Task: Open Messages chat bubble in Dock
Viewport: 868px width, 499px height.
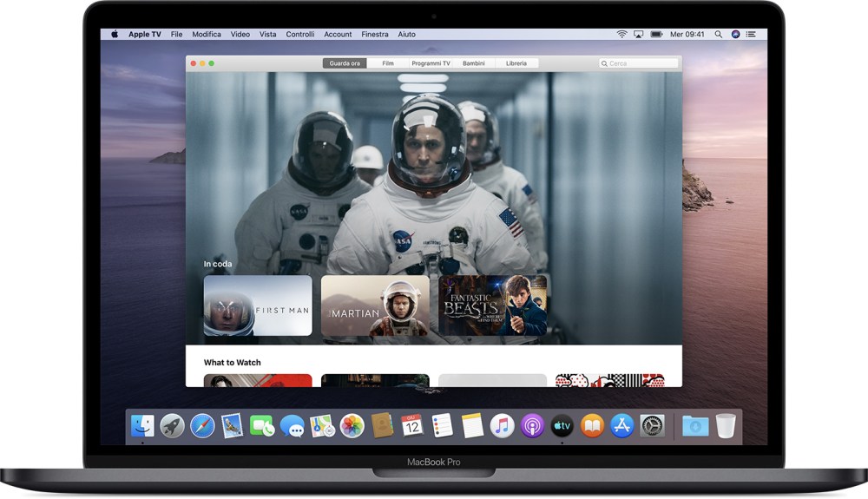Action: 292,426
